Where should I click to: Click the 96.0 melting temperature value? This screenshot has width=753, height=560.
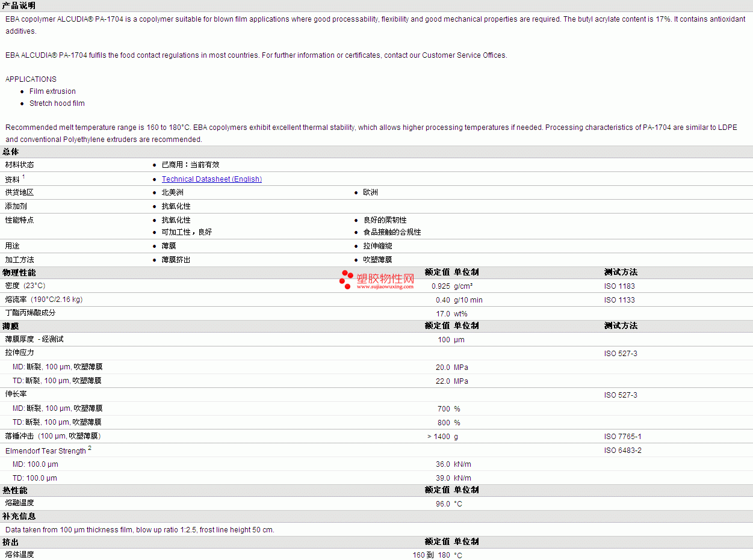pyautogui.click(x=443, y=504)
